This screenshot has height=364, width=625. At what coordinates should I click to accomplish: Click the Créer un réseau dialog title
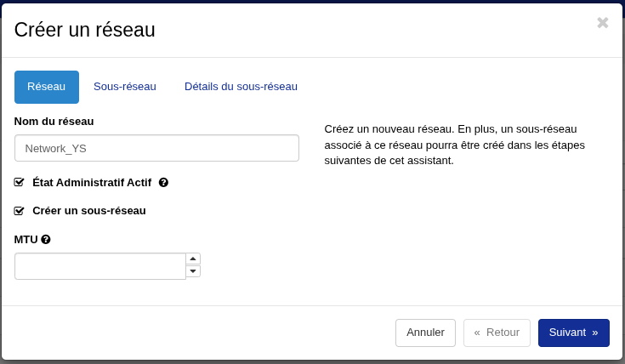(x=85, y=30)
